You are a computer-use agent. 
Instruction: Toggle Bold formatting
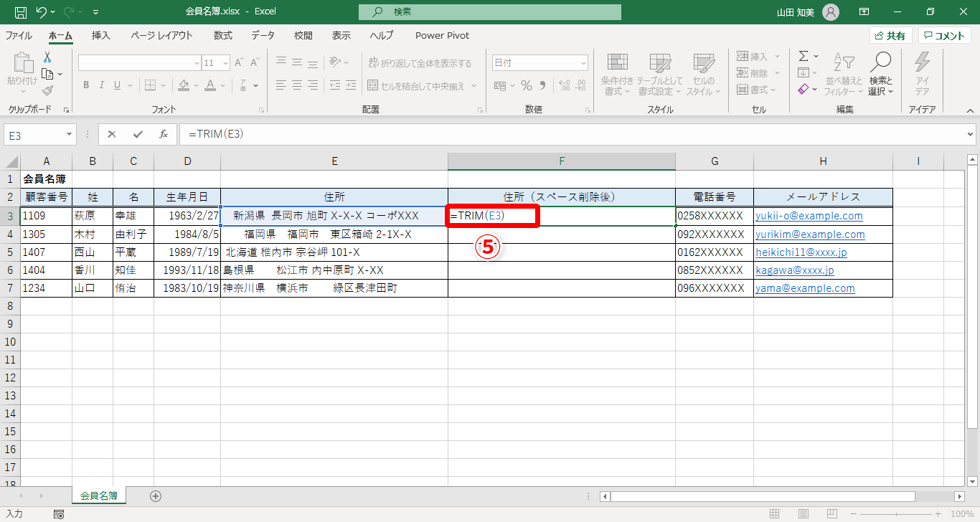coord(85,86)
